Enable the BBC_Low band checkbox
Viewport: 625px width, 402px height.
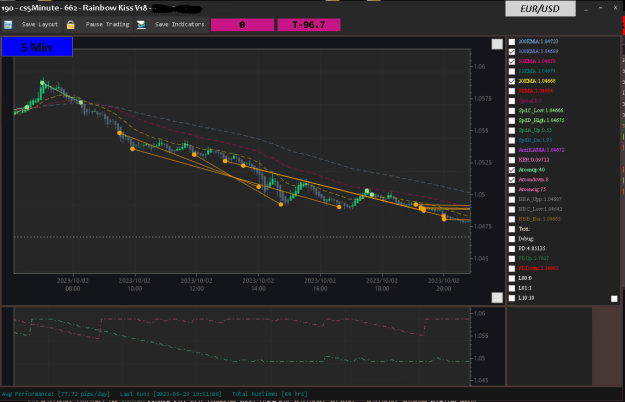(512, 210)
